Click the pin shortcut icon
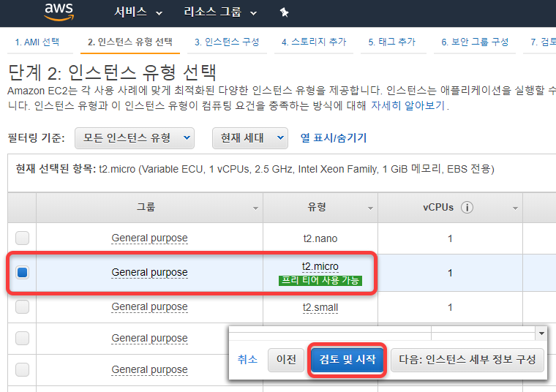 tap(284, 12)
